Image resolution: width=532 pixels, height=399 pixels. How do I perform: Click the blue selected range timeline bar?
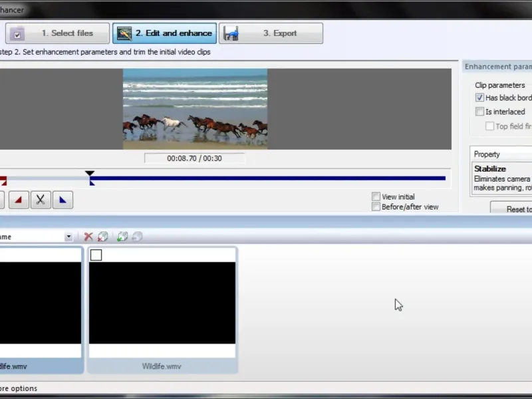pos(268,178)
